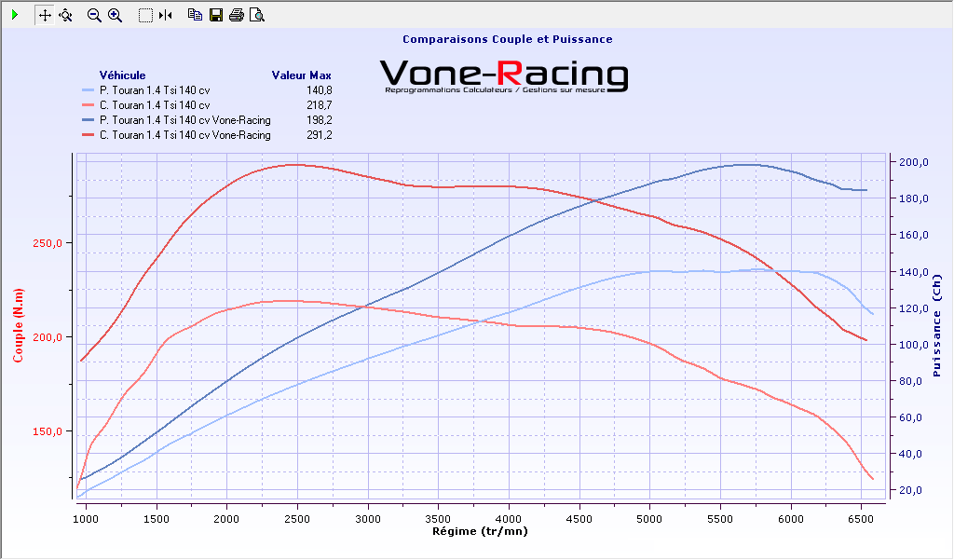Image resolution: width=954 pixels, height=560 pixels.
Task: Zoom out with the minus magnifier
Action: (x=94, y=15)
